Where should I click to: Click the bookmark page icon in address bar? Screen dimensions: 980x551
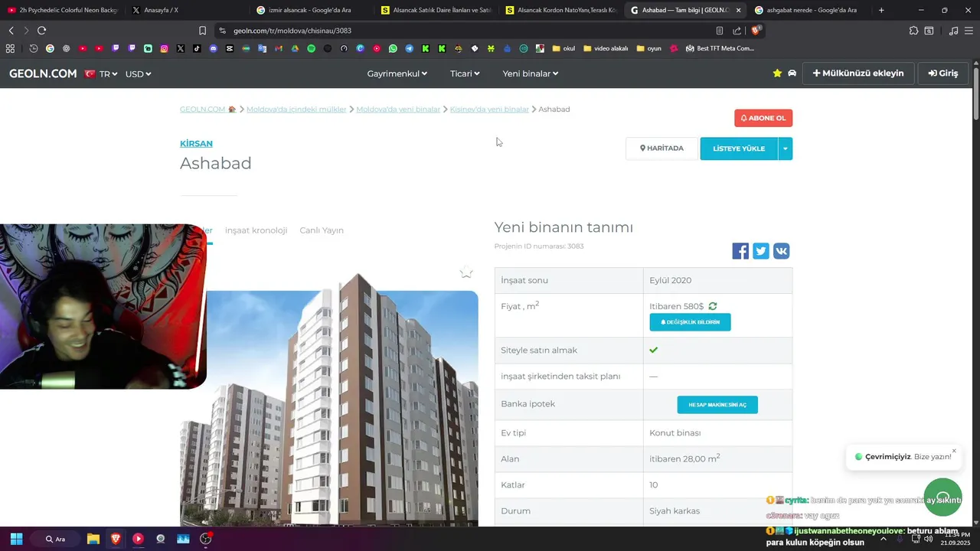click(202, 31)
